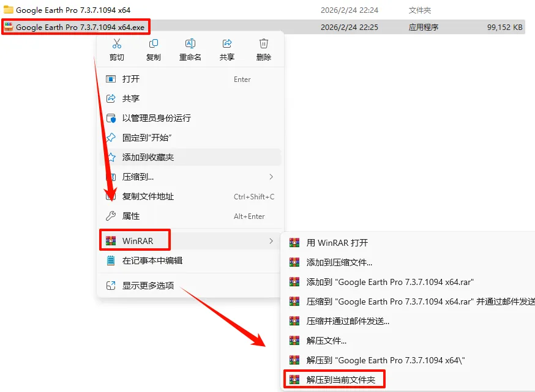This screenshot has width=535, height=392.
Task: Click the Delete (删除) trash icon
Action: coord(264,43)
